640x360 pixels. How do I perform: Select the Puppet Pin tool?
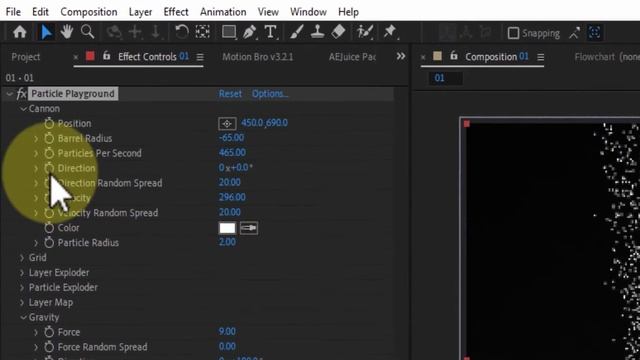(390, 32)
